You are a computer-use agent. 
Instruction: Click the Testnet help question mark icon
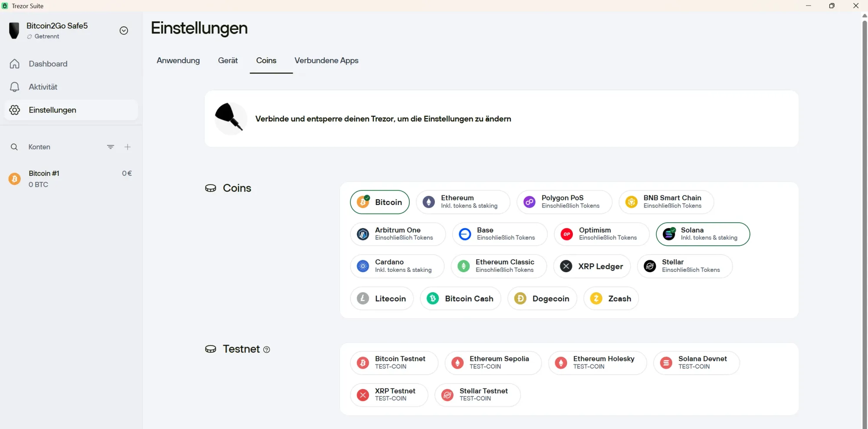[x=266, y=350]
